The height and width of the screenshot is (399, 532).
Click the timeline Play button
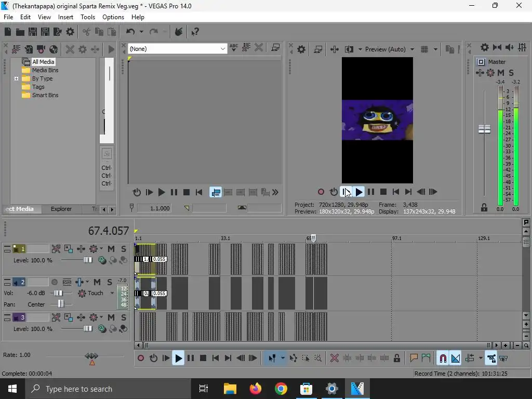click(178, 358)
